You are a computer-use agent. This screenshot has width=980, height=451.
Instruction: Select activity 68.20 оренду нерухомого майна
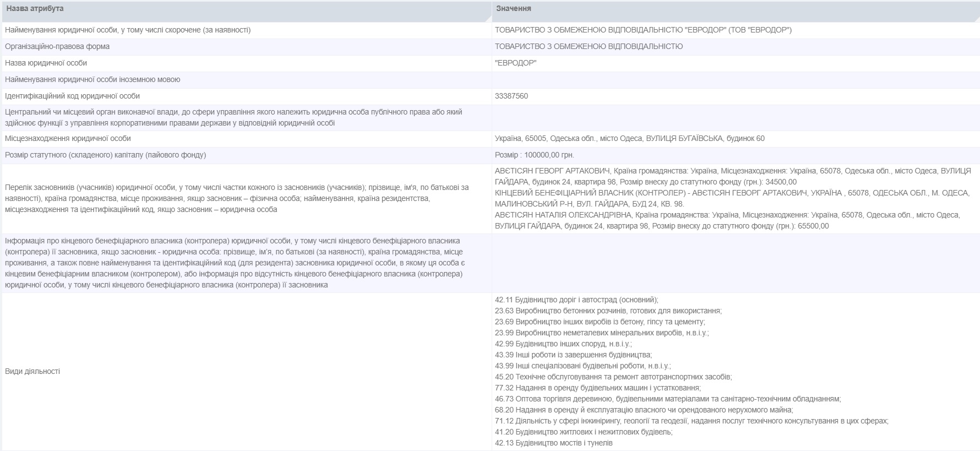[644, 410]
